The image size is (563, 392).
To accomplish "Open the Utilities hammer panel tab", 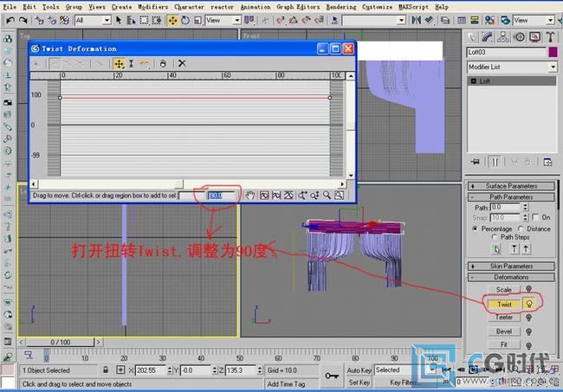I will (x=550, y=37).
